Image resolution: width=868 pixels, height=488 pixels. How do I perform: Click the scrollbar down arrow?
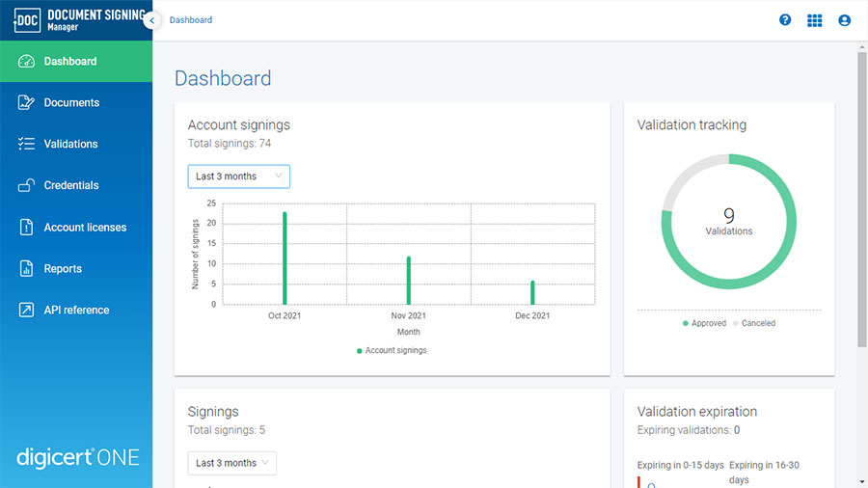coord(861,480)
